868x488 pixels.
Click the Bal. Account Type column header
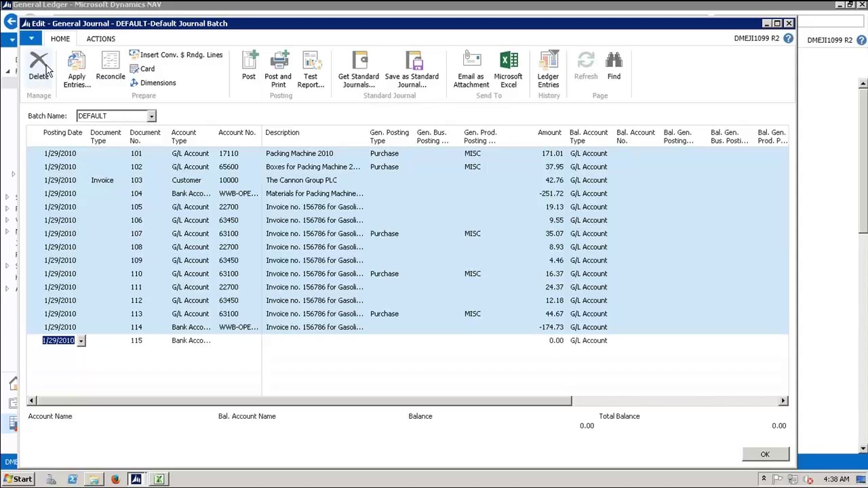tap(589, 137)
